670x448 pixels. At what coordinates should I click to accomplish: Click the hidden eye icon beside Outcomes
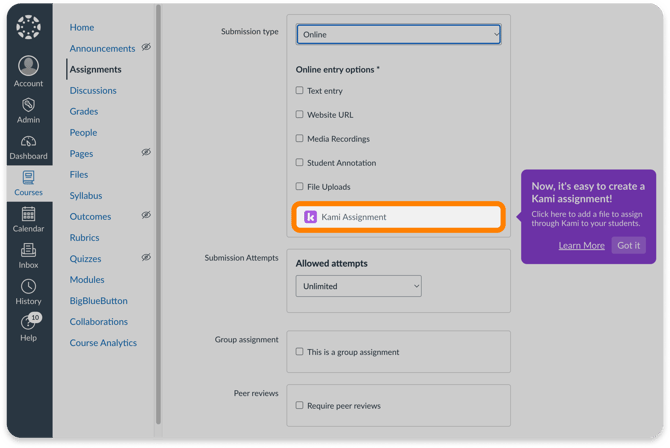pyautogui.click(x=146, y=215)
